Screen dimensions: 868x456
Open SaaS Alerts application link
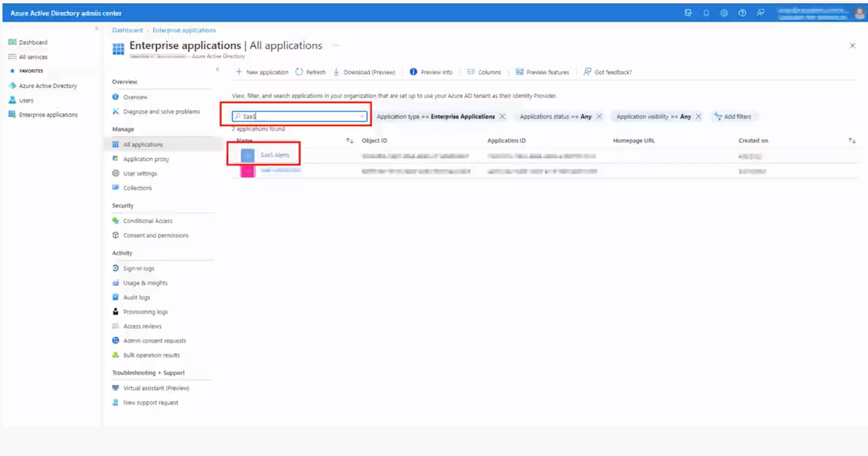[x=275, y=155]
